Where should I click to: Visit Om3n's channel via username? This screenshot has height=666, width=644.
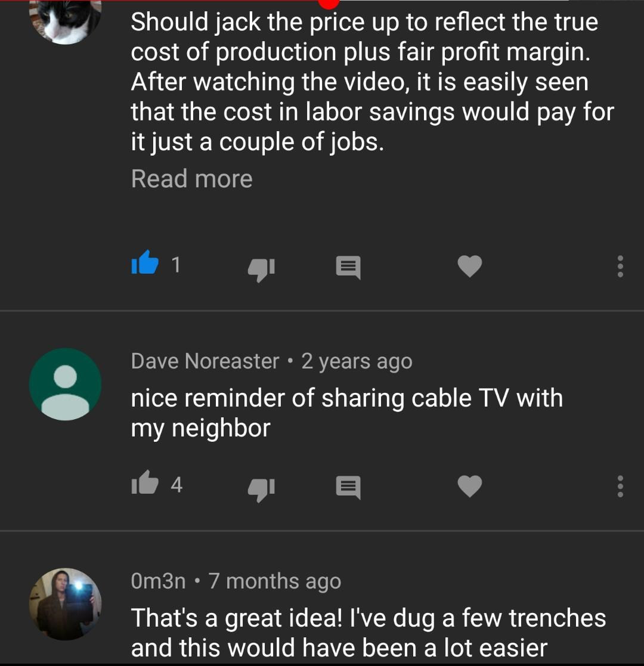[x=158, y=581]
